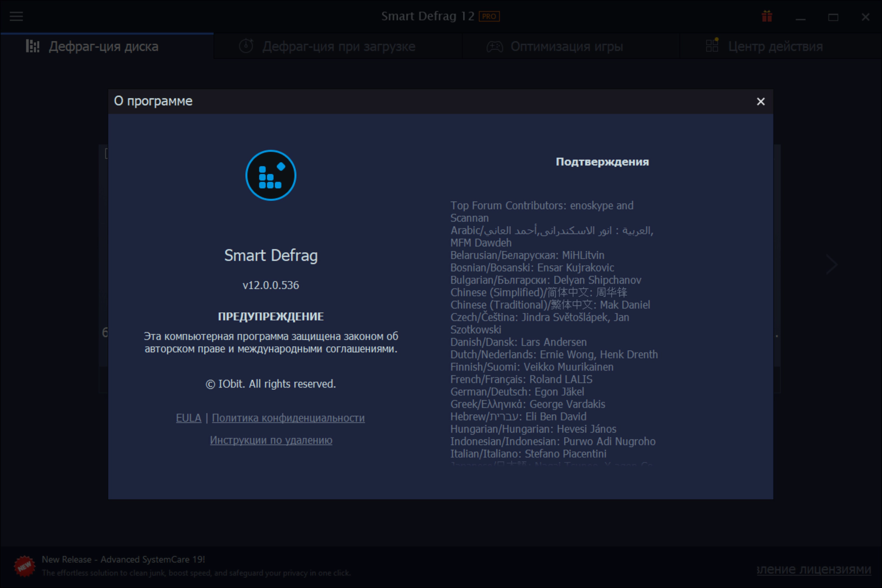The image size is (882, 588).
Task: Click the ПРЕДУПРЕЖДЕНИЕ heading
Action: click(271, 317)
